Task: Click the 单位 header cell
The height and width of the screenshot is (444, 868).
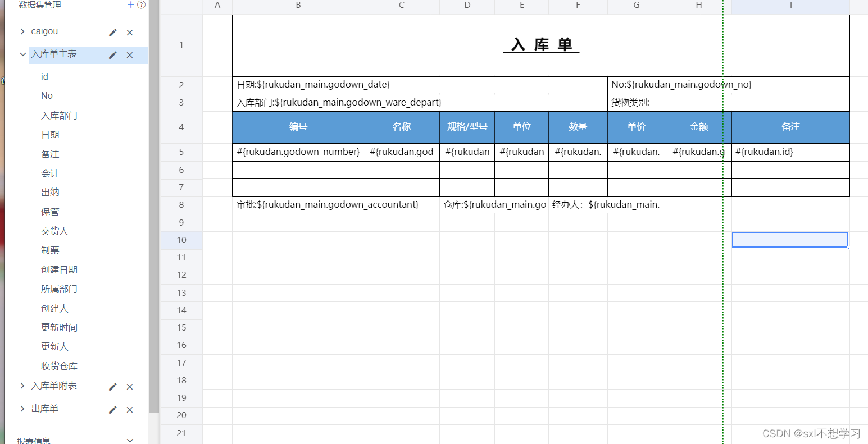Action: coord(521,127)
